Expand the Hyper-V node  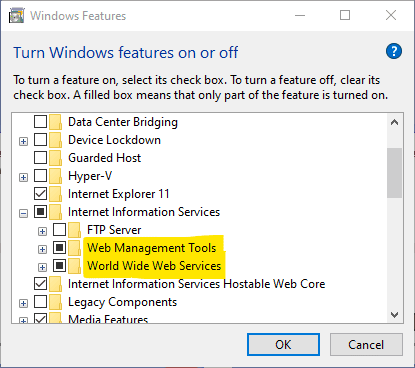[x=23, y=177]
